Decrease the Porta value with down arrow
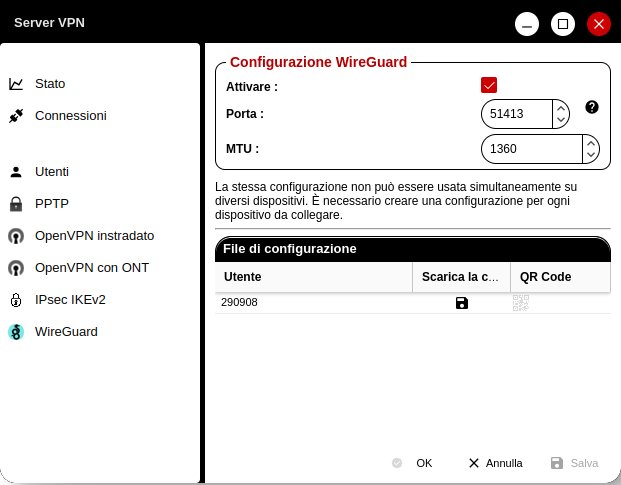 coord(561,120)
